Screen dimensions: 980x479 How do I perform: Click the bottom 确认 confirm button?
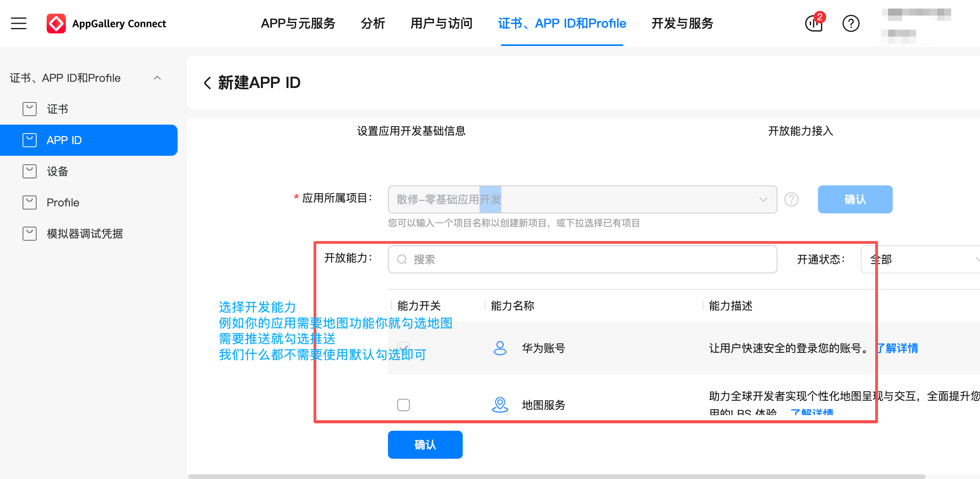[x=425, y=444]
